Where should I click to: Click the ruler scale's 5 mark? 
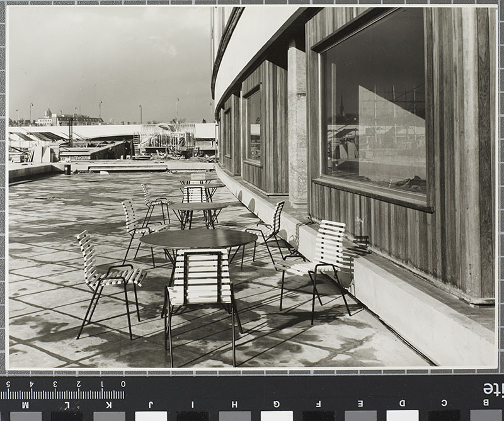tap(8, 384)
